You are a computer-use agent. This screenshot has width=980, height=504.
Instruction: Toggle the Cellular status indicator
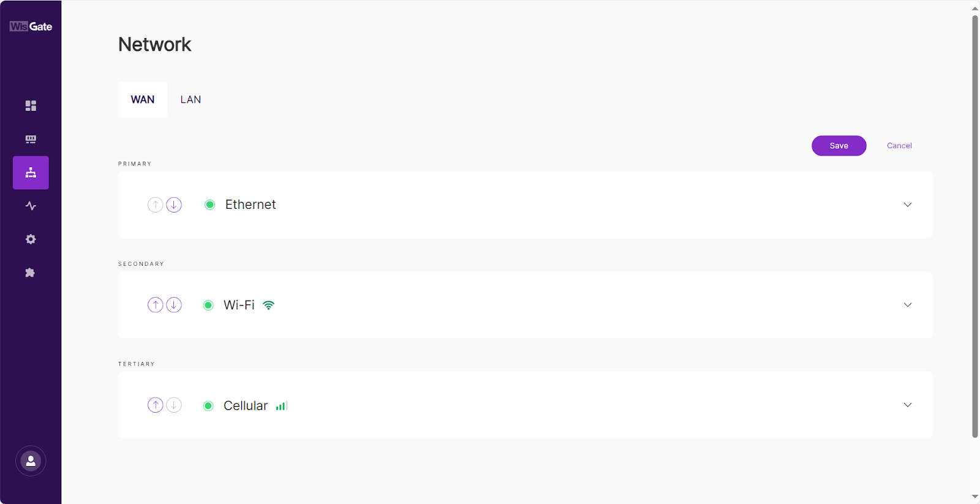click(208, 406)
